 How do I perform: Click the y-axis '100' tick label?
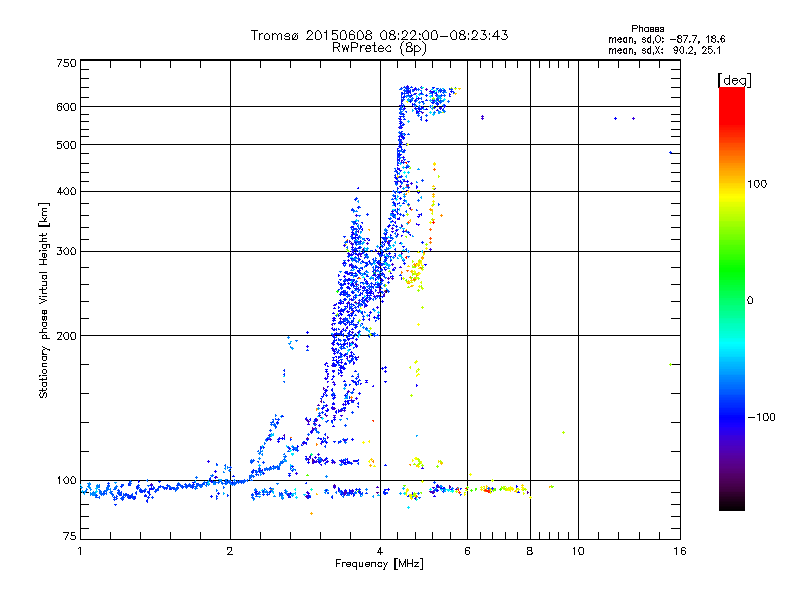(66, 480)
